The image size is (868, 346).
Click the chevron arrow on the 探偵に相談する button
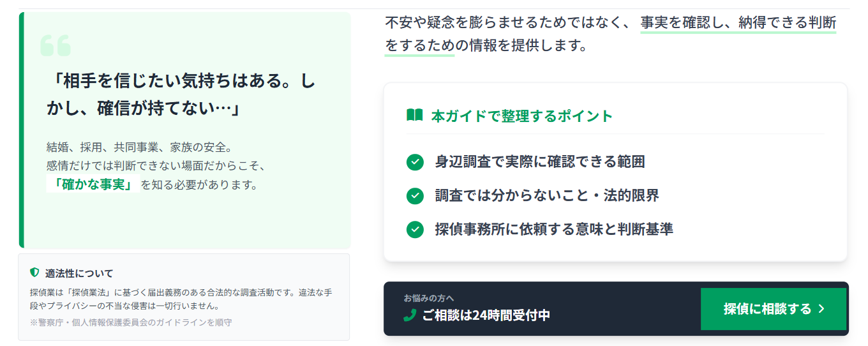[x=821, y=309]
